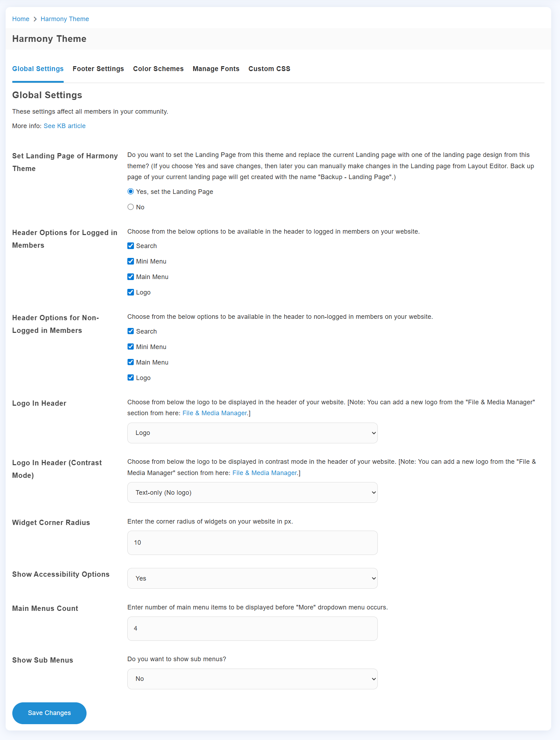The width and height of the screenshot is (560, 740).
Task: Uncheck Mini Menu for logged in members
Action: tap(131, 261)
